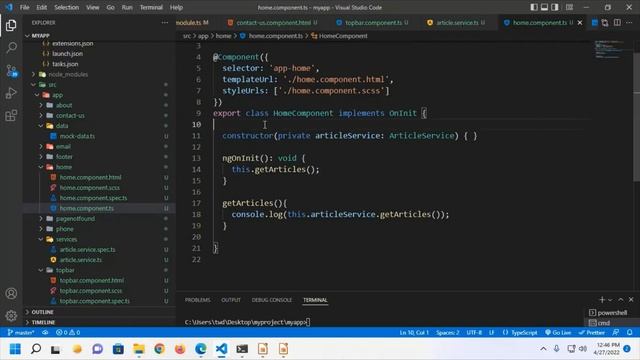Click the errors and warnings status

click(68, 333)
